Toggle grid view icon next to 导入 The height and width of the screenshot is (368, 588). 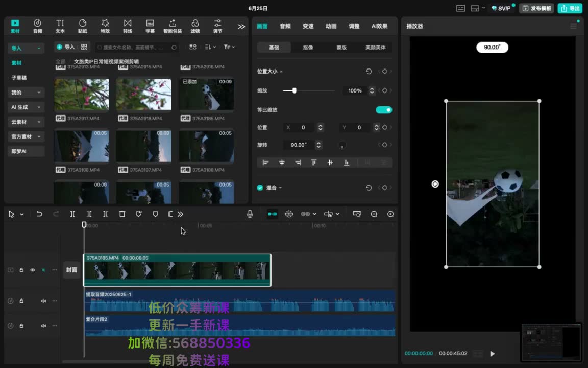(84, 47)
